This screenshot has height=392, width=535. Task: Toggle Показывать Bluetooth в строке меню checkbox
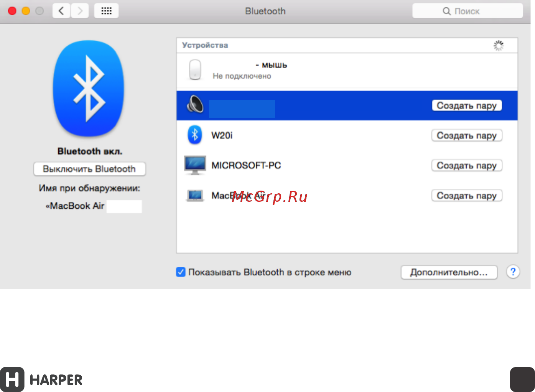point(181,272)
